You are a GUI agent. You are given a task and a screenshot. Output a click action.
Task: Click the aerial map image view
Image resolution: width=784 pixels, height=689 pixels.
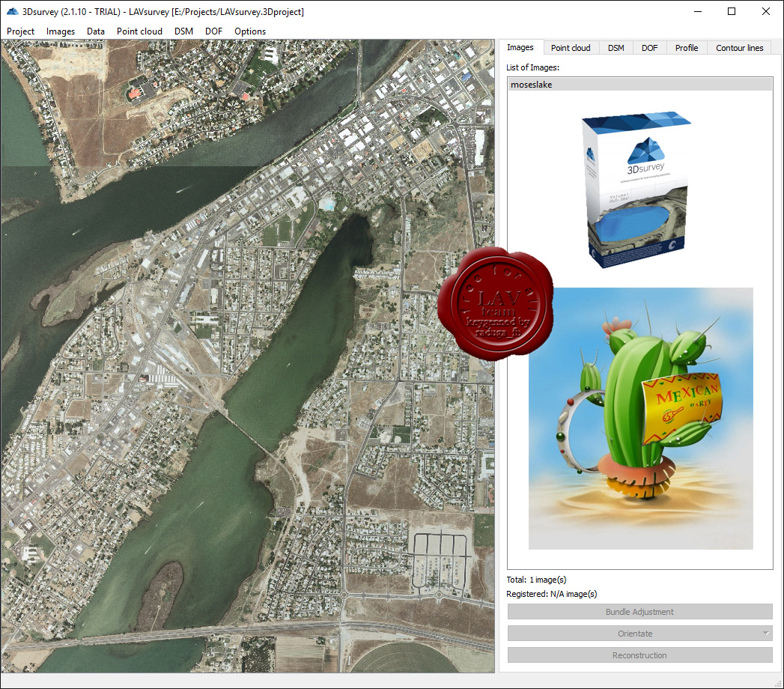[248, 356]
